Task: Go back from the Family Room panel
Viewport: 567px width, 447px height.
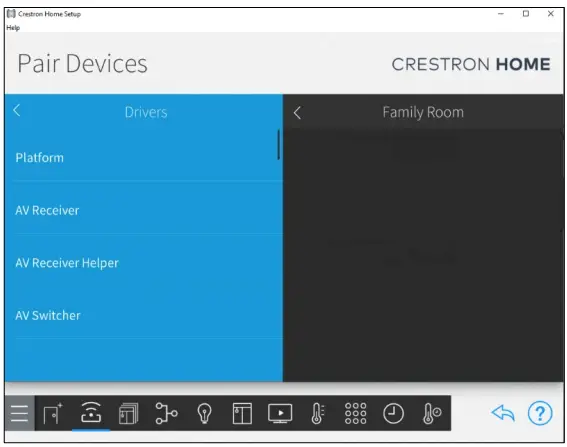Action: 297,113
